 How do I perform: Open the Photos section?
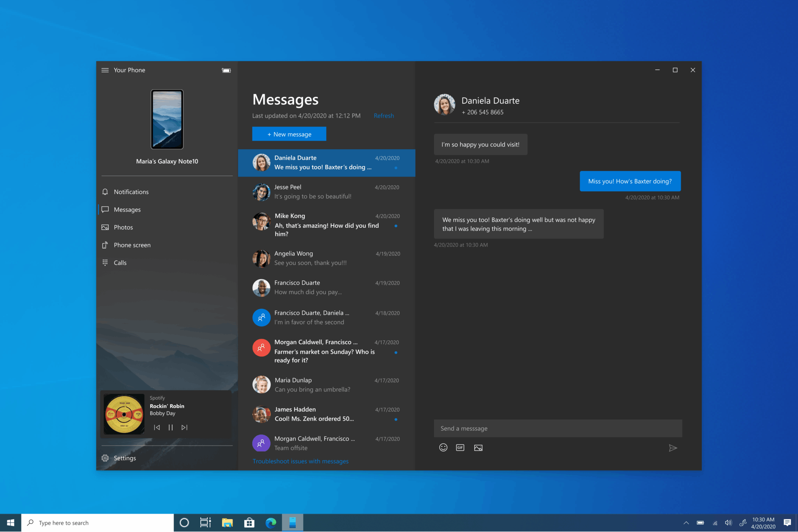tap(124, 227)
